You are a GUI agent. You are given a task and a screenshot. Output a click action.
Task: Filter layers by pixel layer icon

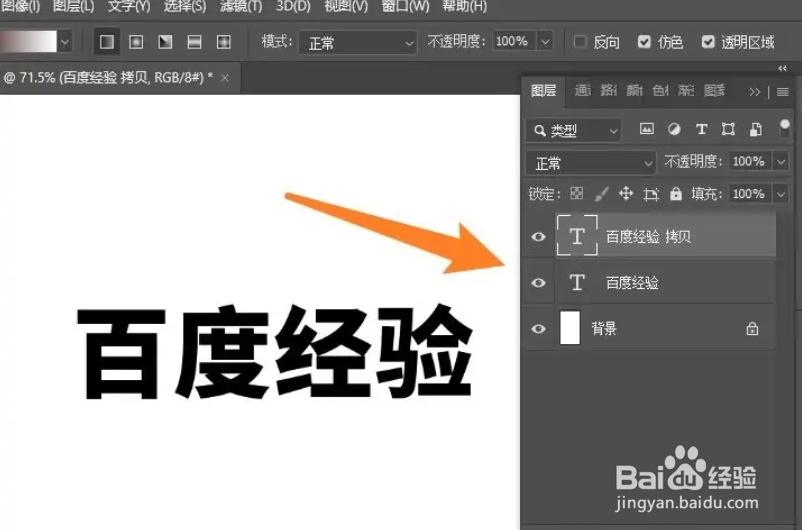(647, 129)
